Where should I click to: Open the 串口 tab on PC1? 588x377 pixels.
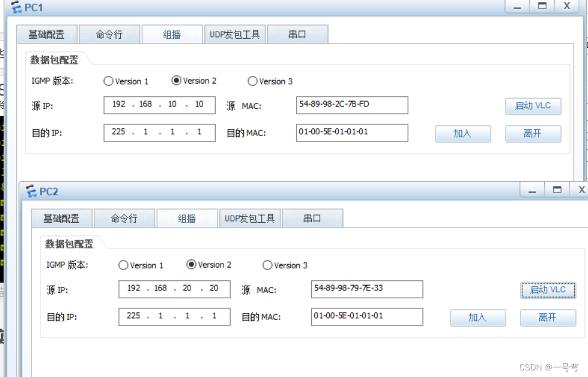click(298, 34)
